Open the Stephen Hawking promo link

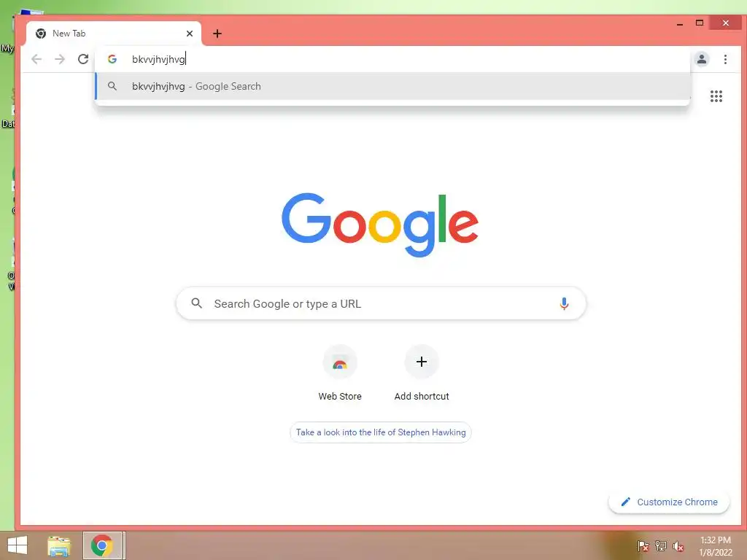click(x=381, y=432)
